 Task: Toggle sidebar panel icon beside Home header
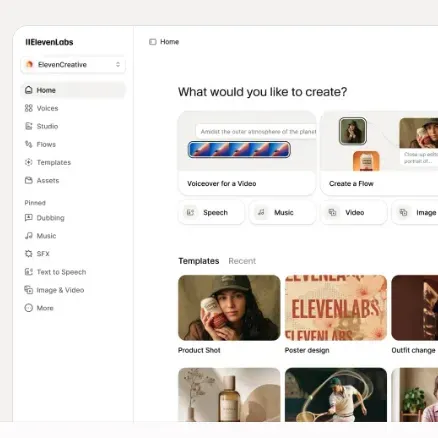click(x=153, y=42)
